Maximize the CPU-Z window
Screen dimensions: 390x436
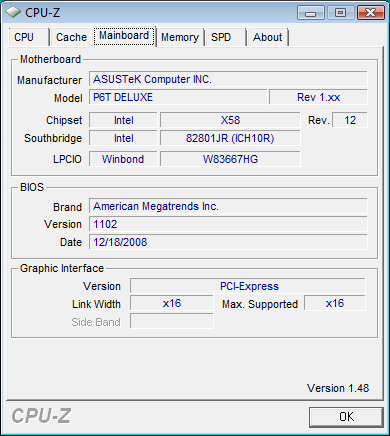coord(340,13)
